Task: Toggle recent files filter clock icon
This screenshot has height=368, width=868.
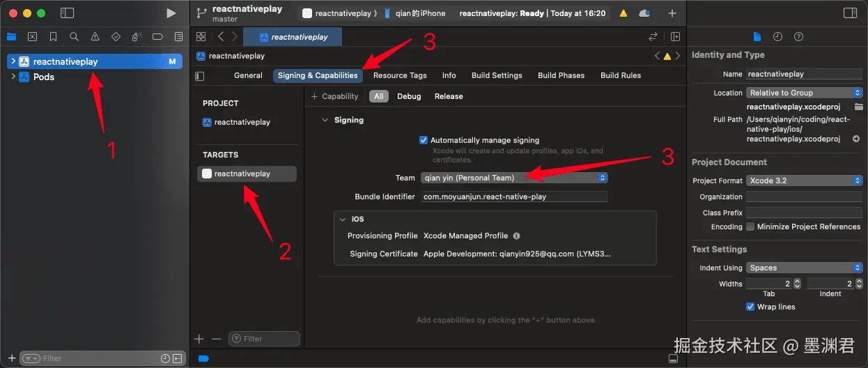Action: pyautogui.click(x=165, y=358)
